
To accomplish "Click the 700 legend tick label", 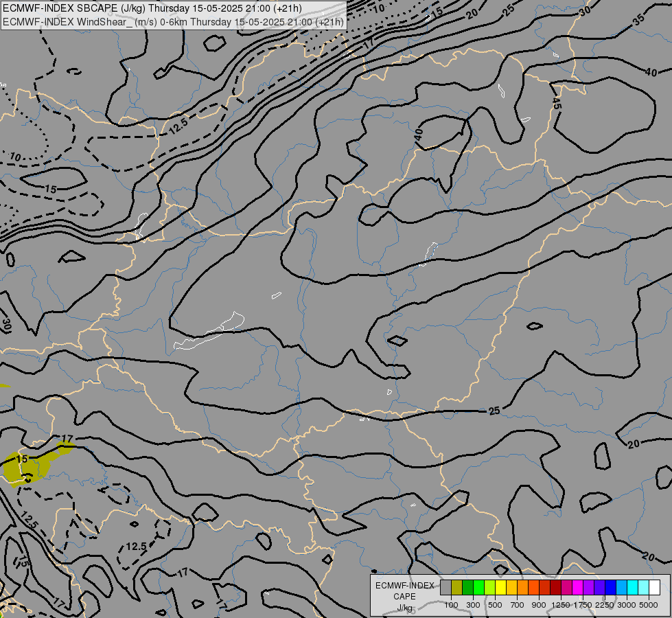I will (518, 605).
